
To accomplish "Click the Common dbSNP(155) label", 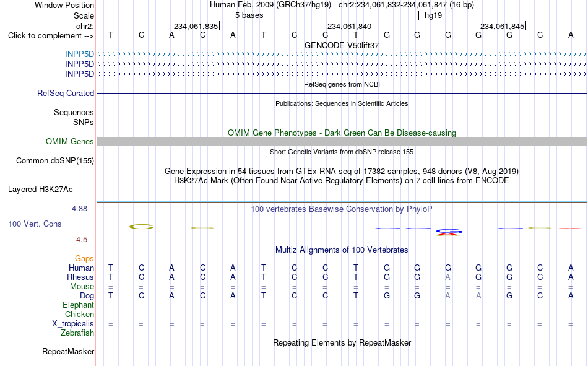I will click(54, 160).
